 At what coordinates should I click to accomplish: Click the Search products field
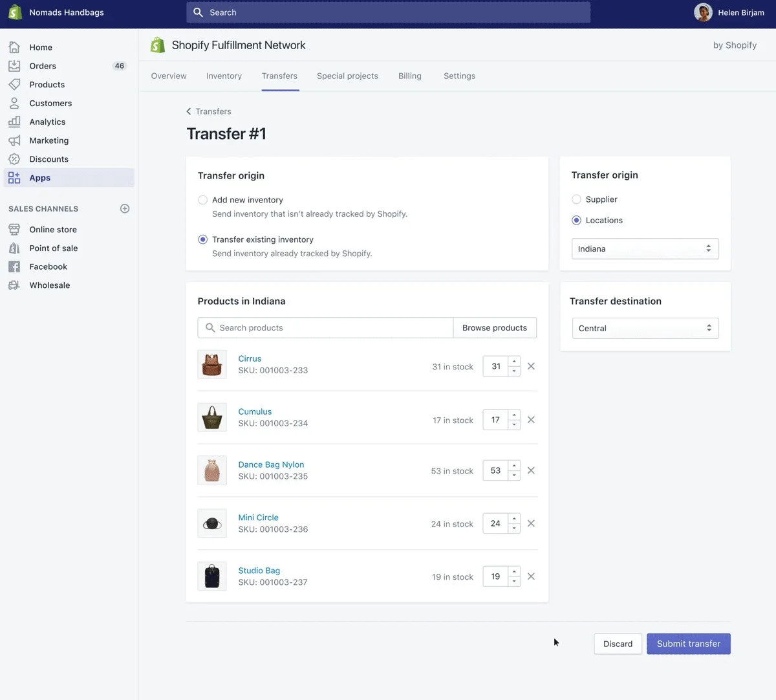click(325, 328)
